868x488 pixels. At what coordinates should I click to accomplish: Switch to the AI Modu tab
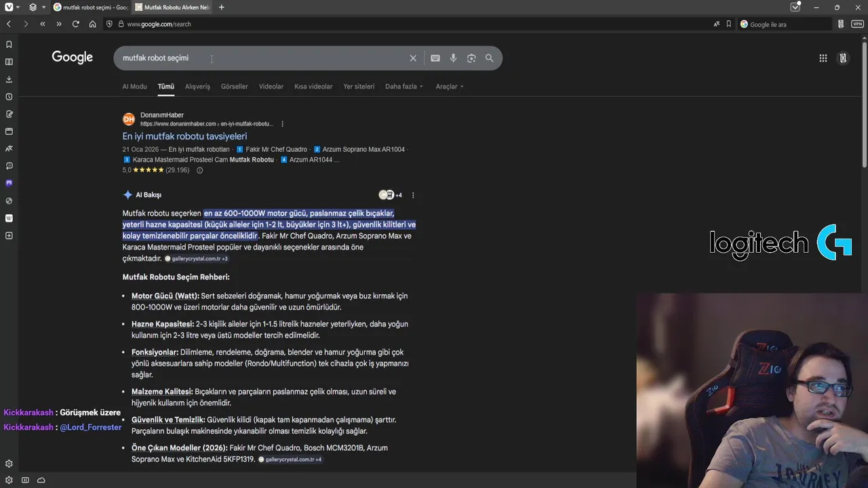[134, 87]
